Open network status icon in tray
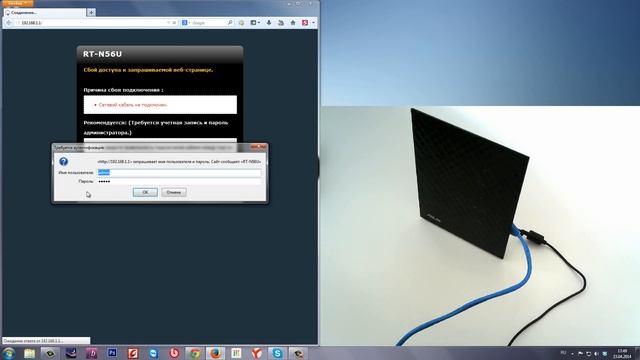 (x=589, y=353)
